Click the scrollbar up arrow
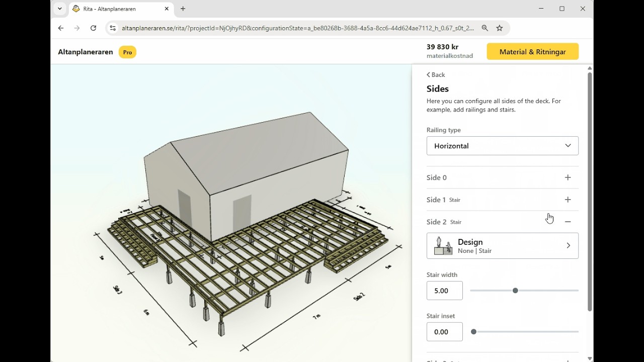Image resolution: width=644 pixels, height=362 pixels. [x=590, y=68]
